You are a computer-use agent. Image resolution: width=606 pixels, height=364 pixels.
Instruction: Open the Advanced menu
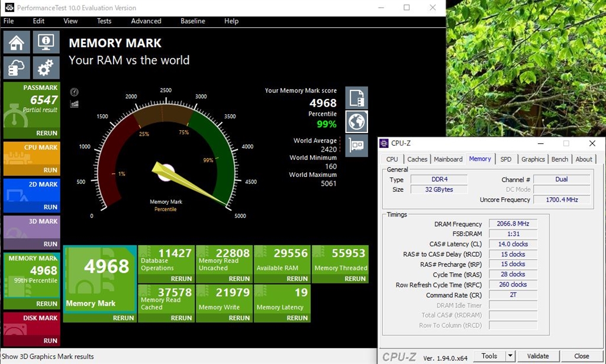point(146,21)
